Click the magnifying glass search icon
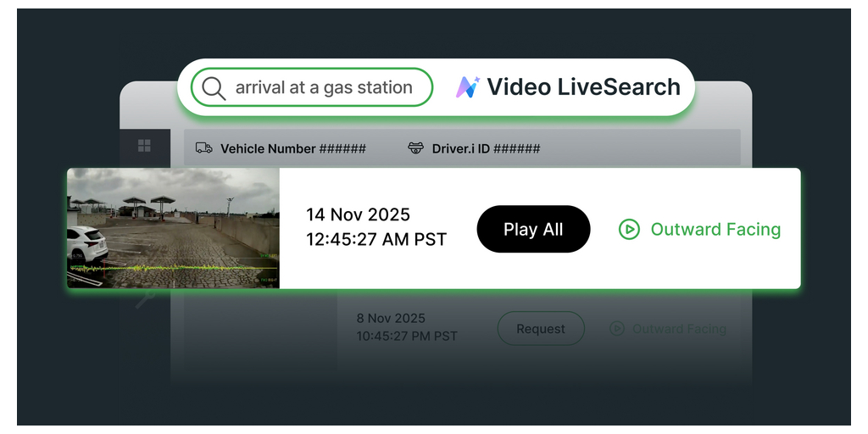This screenshot has height=434, width=868. click(214, 87)
